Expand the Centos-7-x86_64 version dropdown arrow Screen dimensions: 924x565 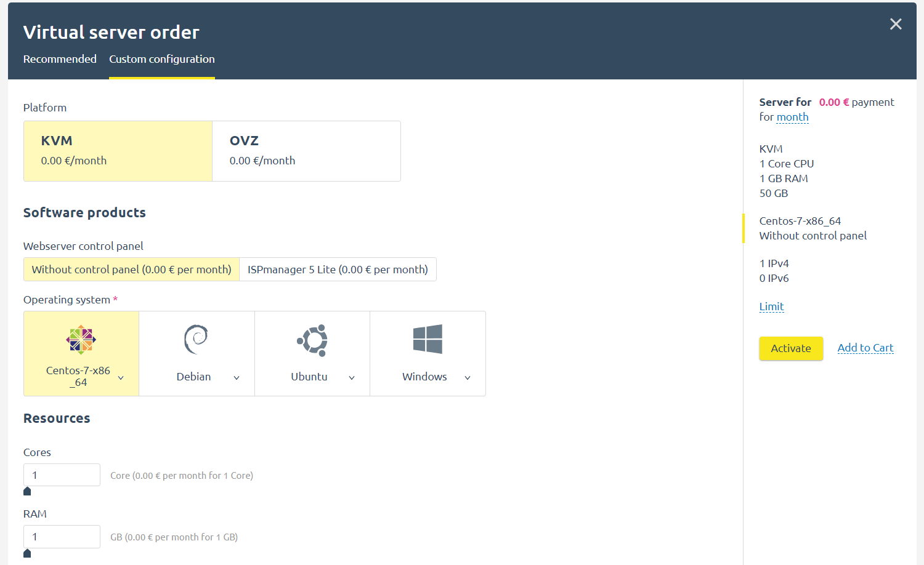(121, 377)
